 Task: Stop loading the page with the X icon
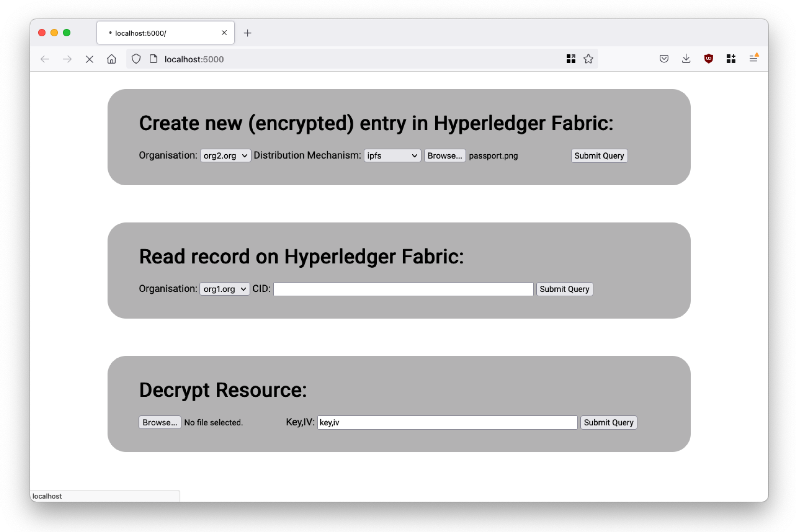pyautogui.click(x=90, y=59)
